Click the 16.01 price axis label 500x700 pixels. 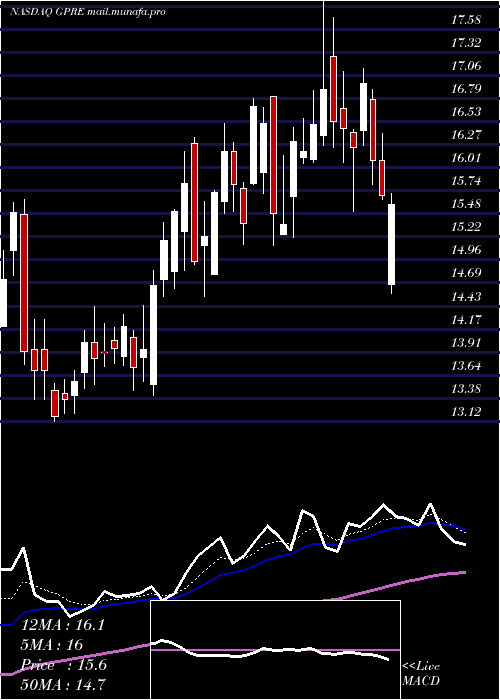tap(466, 158)
